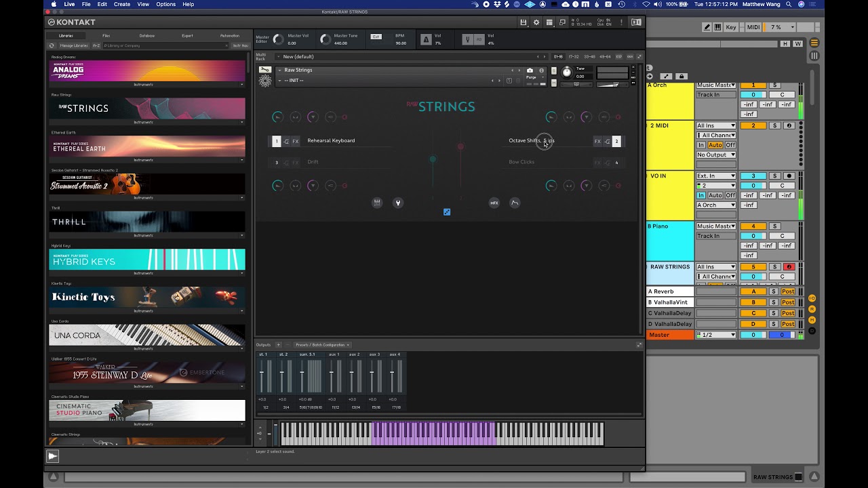Image resolution: width=868 pixels, height=488 pixels.
Task: Open the INIT snapshot dropdown
Action: [279, 80]
